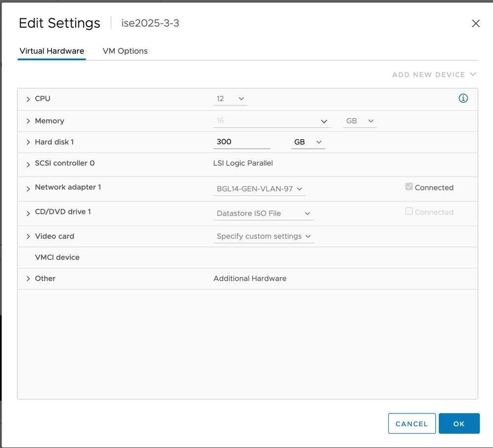The height and width of the screenshot is (448, 493).
Task: Toggle Network adapter 1 Connected checkbox
Action: 409,187
